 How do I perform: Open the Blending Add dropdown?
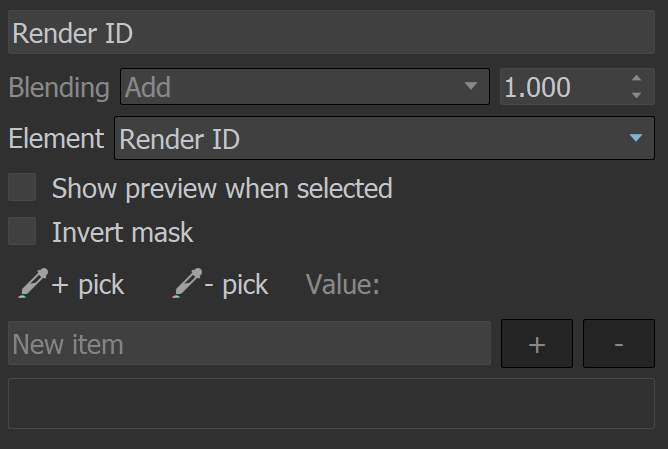click(x=305, y=86)
